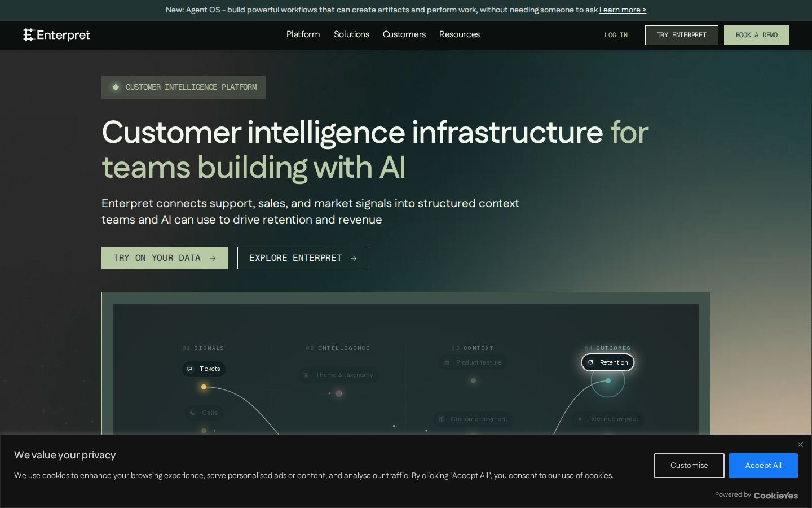Viewport: 812px width, 508px height.
Task: Select the Tickets signal chip
Action: pyautogui.click(x=204, y=369)
